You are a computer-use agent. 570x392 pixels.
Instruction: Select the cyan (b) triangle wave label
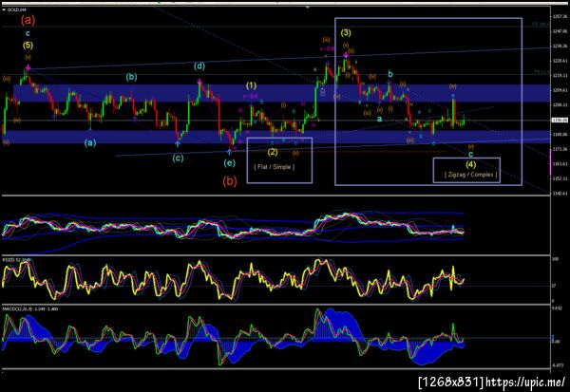pyautogui.click(x=132, y=77)
